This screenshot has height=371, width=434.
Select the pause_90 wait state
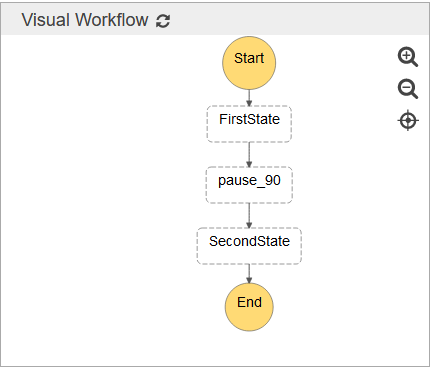coord(249,185)
